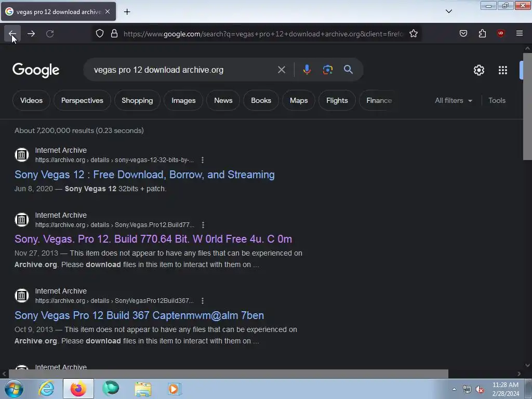Open the list all tabs chevron

coord(448,11)
